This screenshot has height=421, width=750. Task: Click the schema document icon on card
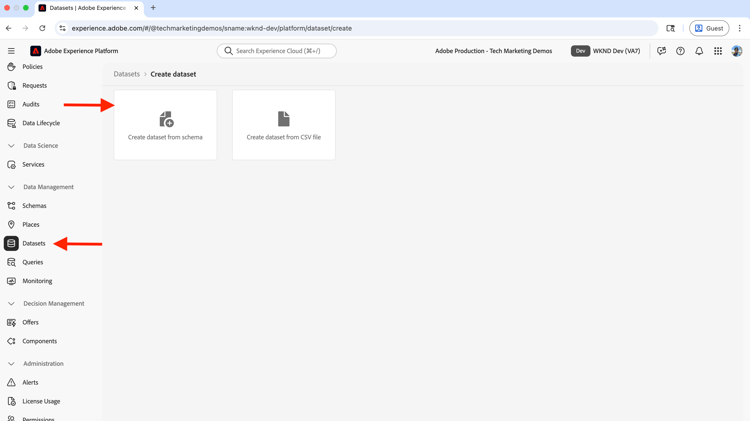[x=166, y=119]
